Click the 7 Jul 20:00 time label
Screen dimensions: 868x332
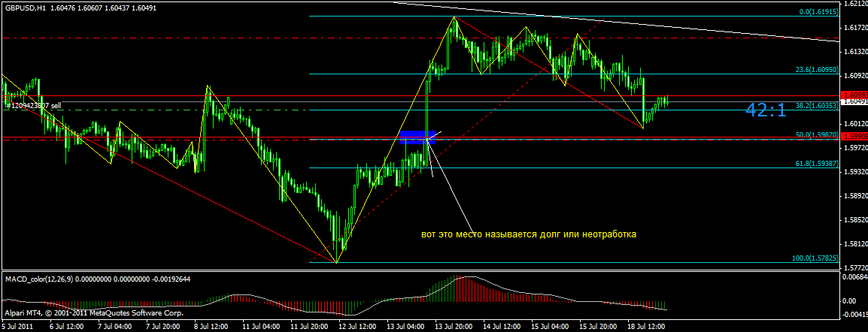(163, 327)
